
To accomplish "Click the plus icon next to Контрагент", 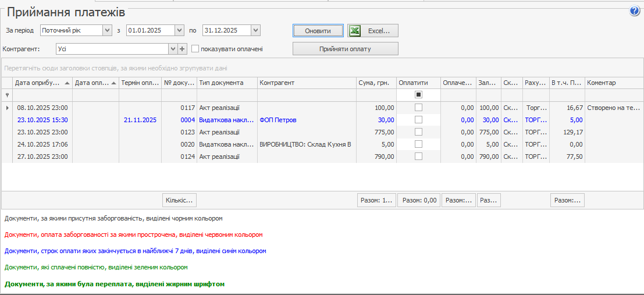I will click(x=182, y=49).
